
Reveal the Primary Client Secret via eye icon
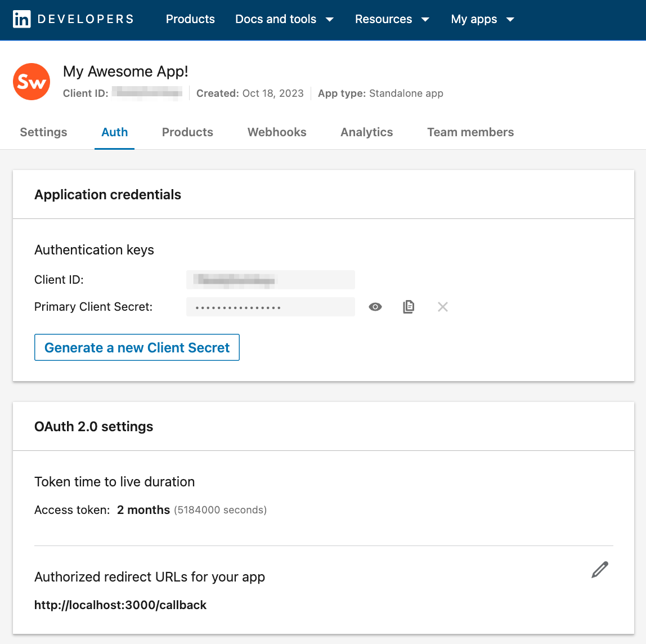(x=375, y=307)
